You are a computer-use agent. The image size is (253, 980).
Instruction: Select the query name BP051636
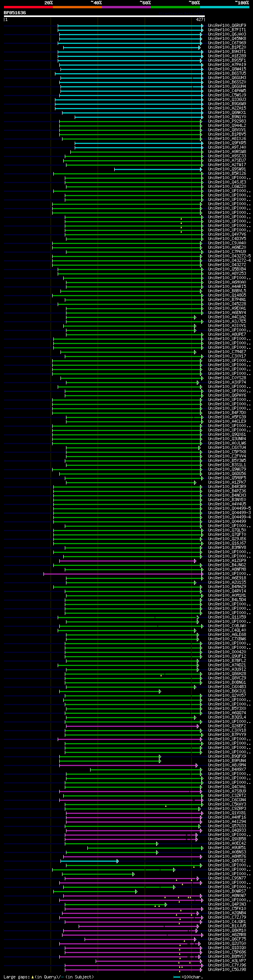(15, 13)
